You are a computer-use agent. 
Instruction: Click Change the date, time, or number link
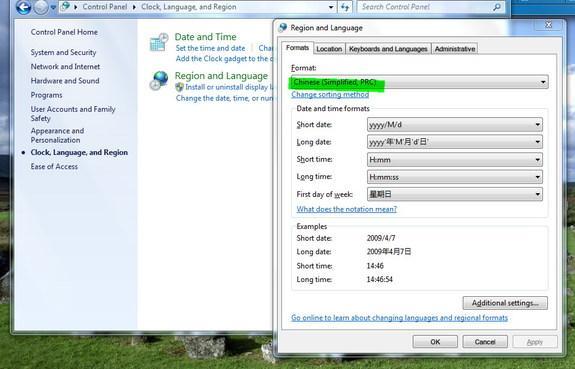pos(224,98)
